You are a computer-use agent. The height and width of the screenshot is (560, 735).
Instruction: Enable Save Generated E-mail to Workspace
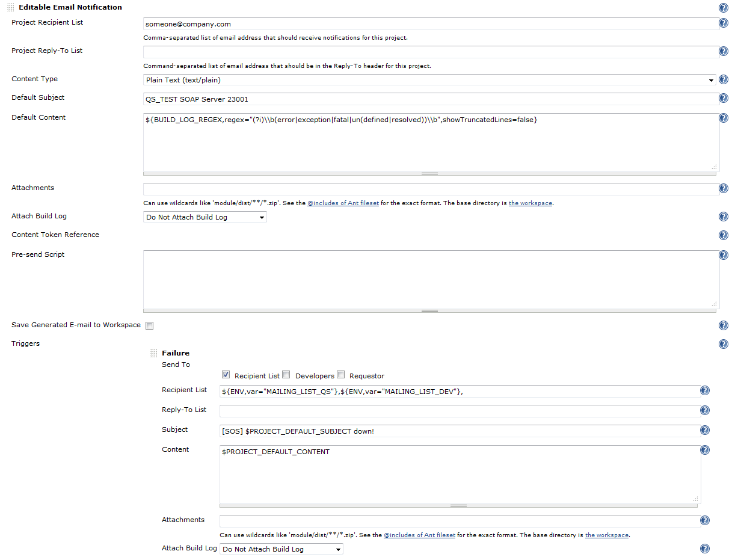tap(150, 325)
